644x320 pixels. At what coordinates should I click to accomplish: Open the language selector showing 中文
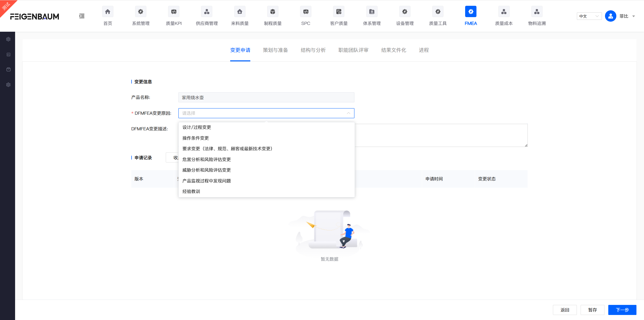click(x=589, y=16)
